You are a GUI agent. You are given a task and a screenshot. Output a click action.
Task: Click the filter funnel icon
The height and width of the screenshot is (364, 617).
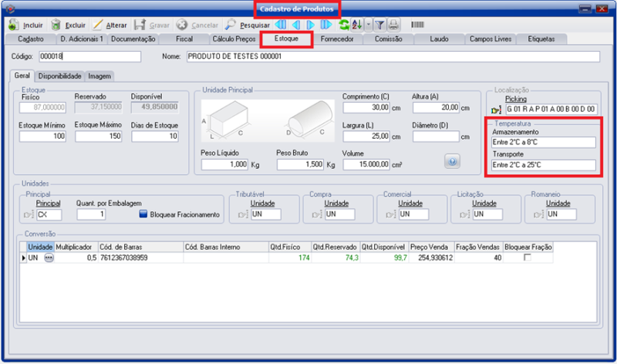point(379,25)
